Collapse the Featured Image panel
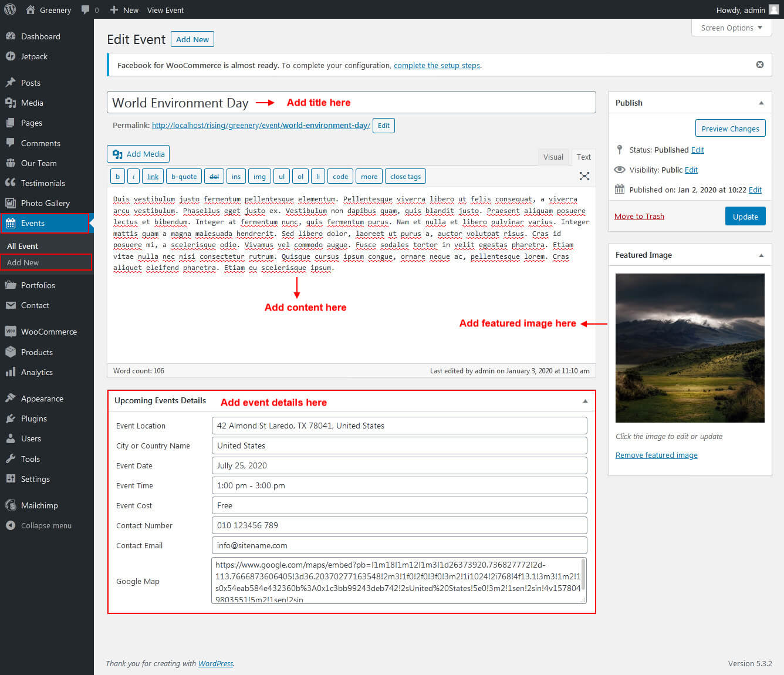The image size is (784, 675). 761,255
